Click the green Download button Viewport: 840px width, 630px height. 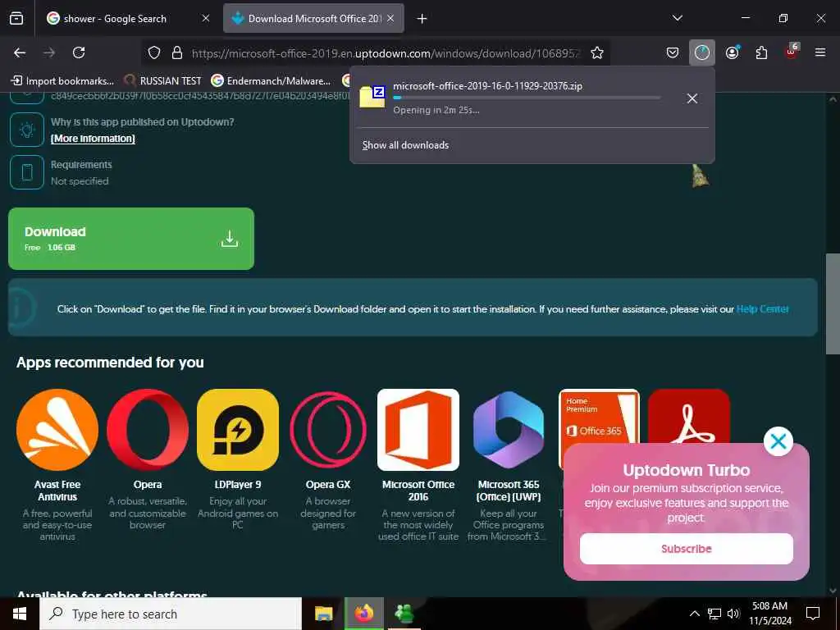(131, 239)
